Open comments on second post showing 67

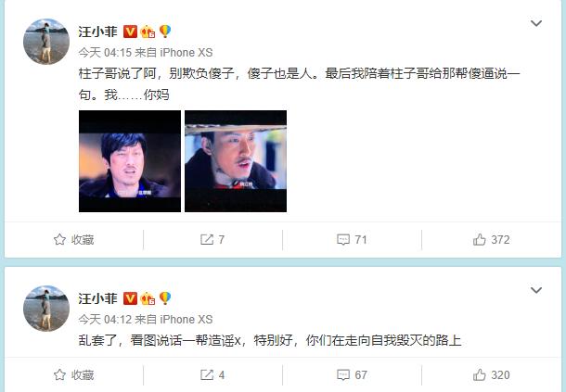point(352,375)
